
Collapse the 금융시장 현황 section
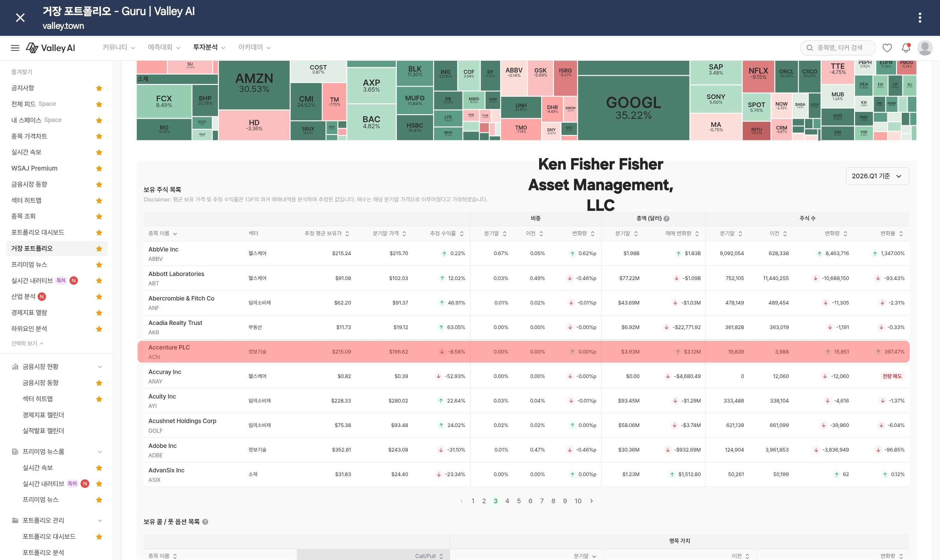click(100, 367)
